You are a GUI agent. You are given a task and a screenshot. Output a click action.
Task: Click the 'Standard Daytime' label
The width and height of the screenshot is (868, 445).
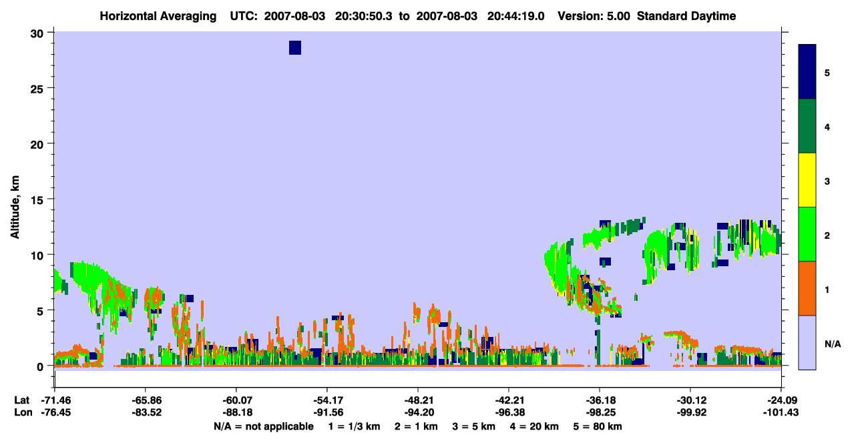[686, 16]
